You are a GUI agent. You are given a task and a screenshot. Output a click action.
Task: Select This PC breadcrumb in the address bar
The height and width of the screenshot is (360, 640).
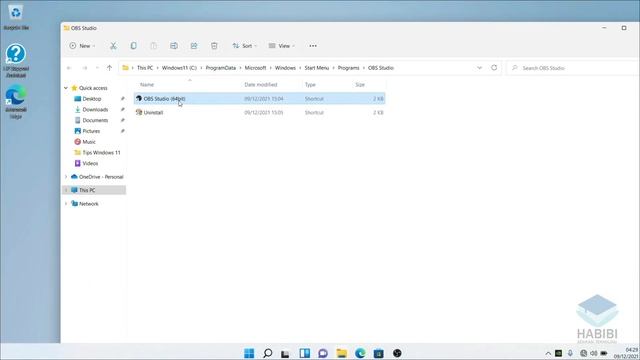[x=145, y=68]
